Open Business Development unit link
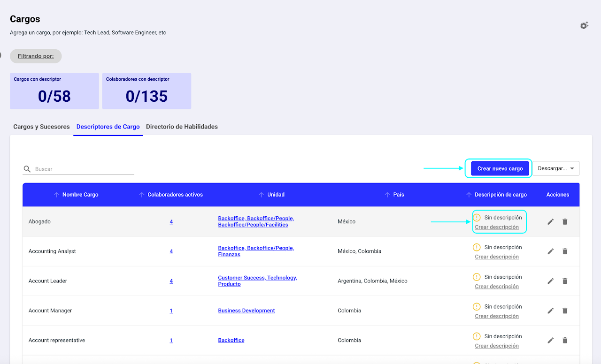 (x=246, y=311)
